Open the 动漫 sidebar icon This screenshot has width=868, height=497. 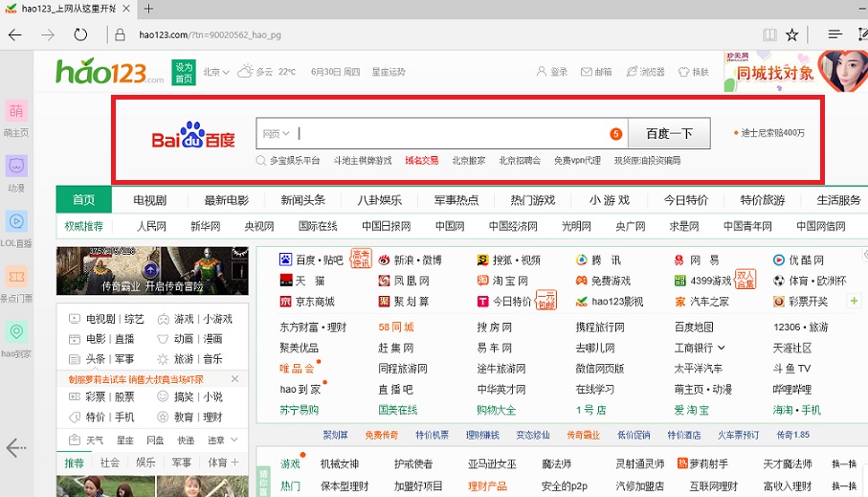click(16, 166)
